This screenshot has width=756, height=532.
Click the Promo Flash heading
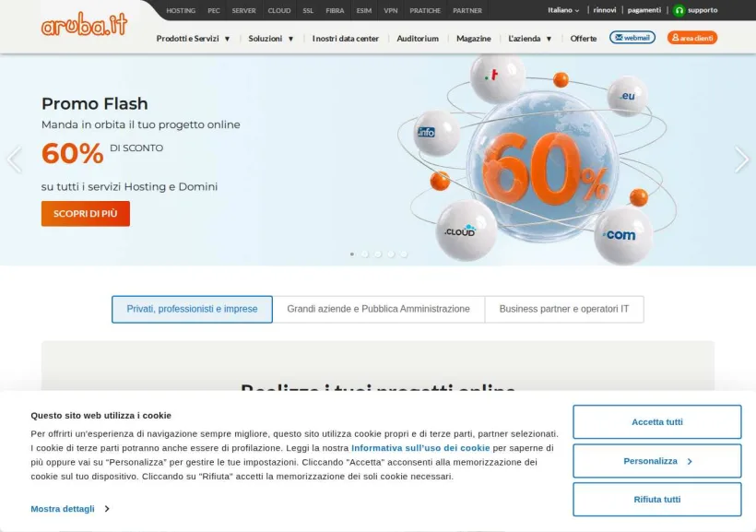(x=94, y=103)
